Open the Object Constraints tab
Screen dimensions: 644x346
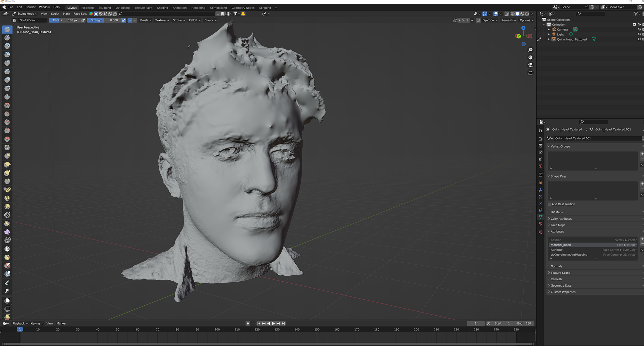tap(540, 210)
